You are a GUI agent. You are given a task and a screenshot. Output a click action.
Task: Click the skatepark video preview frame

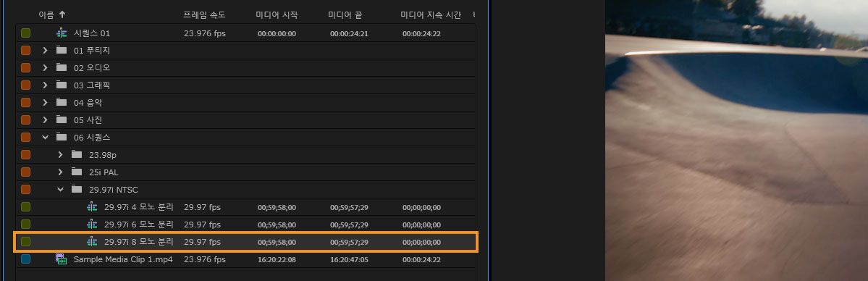coord(736,140)
